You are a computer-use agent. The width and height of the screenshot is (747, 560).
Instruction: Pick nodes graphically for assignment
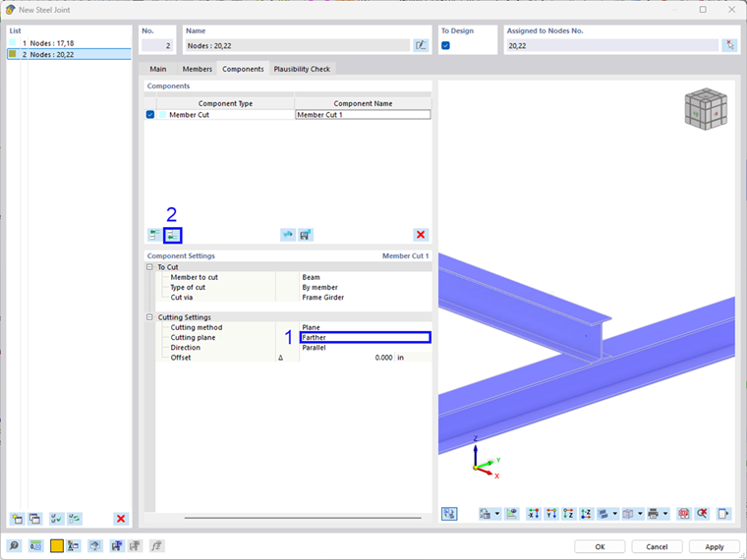(729, 45)
